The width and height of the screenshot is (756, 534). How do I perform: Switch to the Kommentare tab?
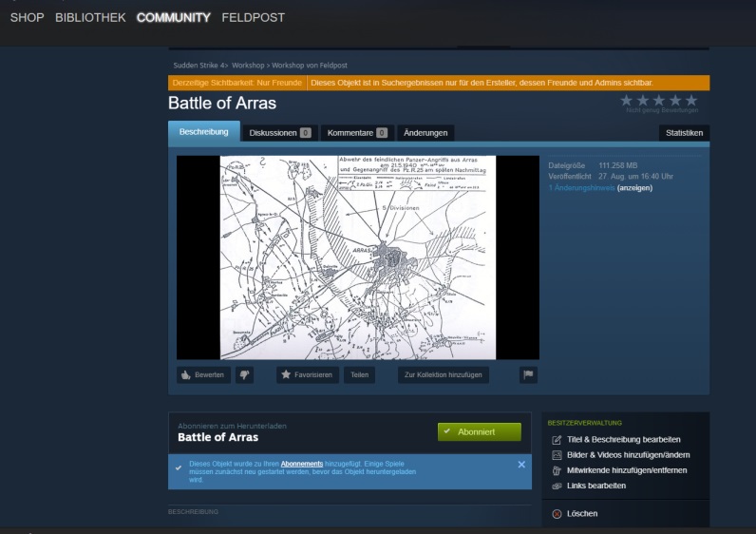click(357, 133)
